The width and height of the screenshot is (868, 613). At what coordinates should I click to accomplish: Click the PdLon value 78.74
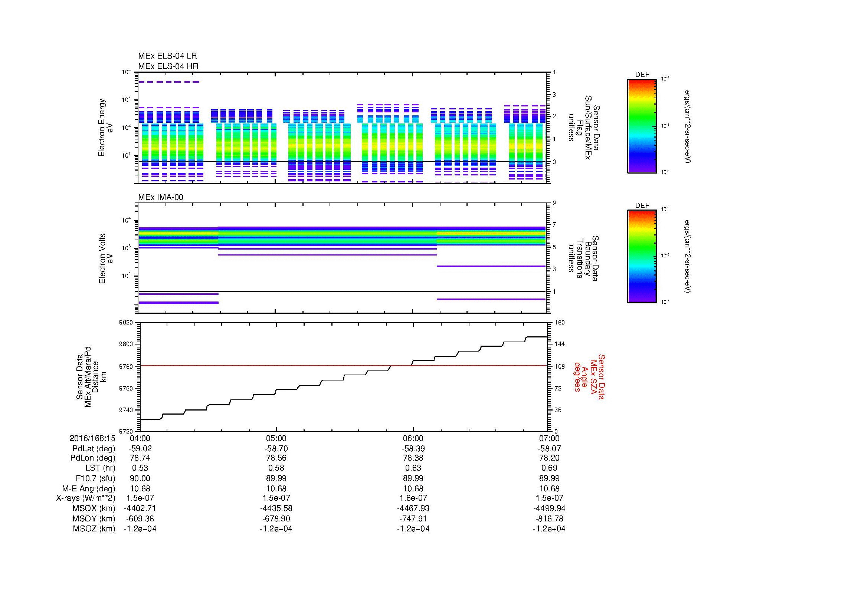[140, 458]
